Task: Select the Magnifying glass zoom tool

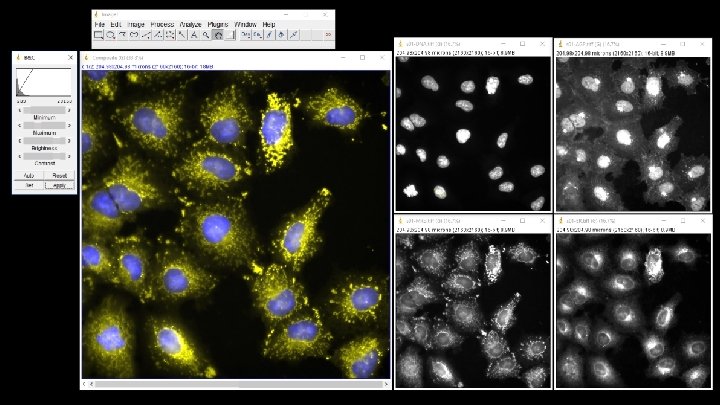Action: coord(206,35)
